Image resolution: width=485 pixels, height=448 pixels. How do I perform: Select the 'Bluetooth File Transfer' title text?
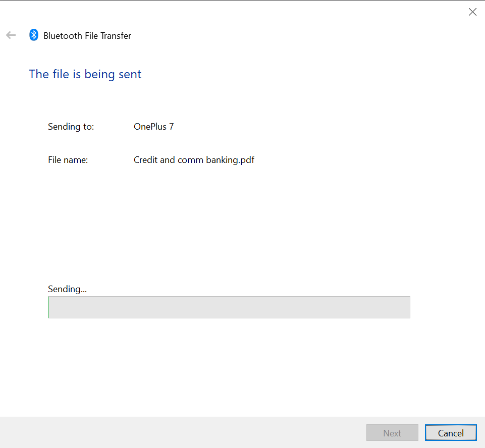(x=87, y=35)
